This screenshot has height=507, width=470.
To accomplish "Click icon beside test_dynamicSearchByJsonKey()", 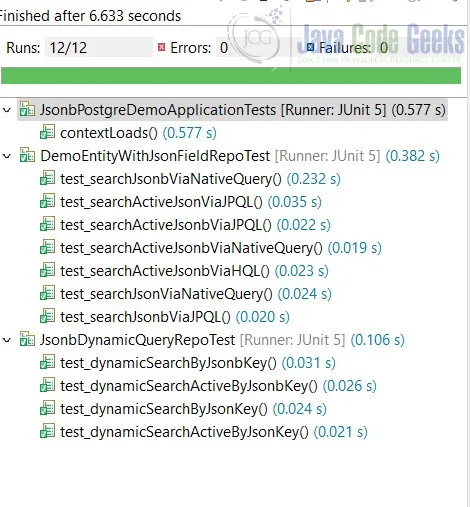I will [x=47, y=408].
